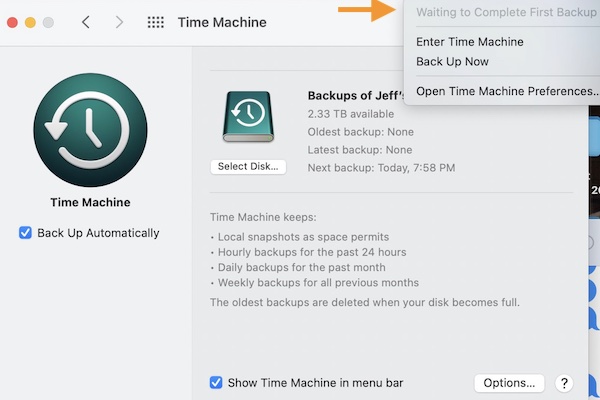600x400 pixels.
Task: Click Waiting to Complete First Backup status
Action: pyautogui.click(x=506, y=12)
